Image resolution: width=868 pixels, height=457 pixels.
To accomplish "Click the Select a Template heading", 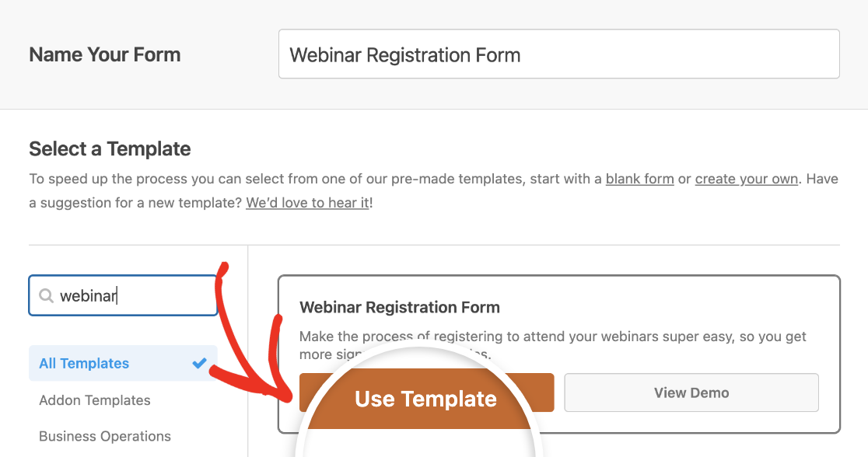I will [110, 148].
